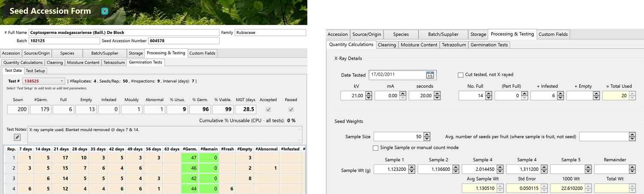Click the + Empty stepper arrows
This screenshot has height=194, width=644.
597,96
